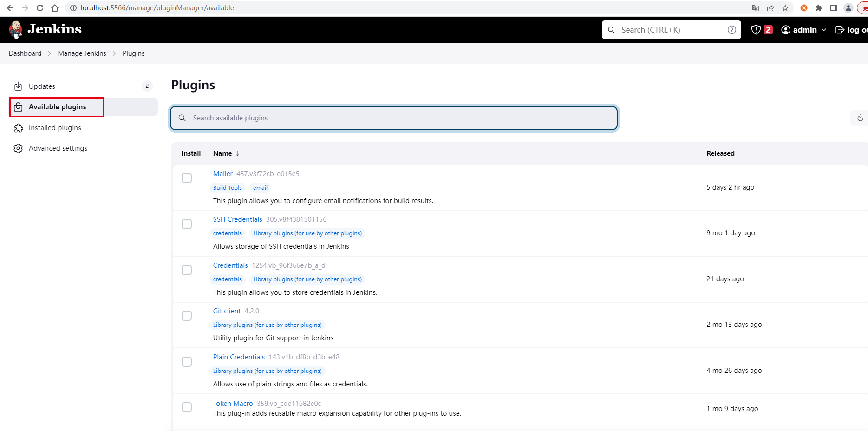The height and width of the screenshot is (431, 868).
Task: Open the Credentials plugin link
Action: [x=230, y=265]
